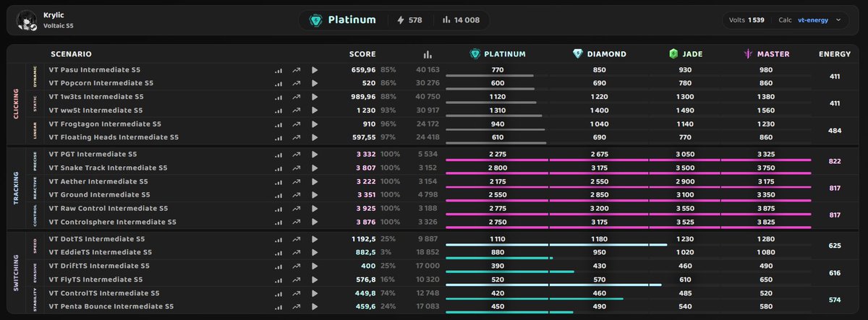Click the SWITCHING category label
The image size is (868, 320).
point(16,272)
